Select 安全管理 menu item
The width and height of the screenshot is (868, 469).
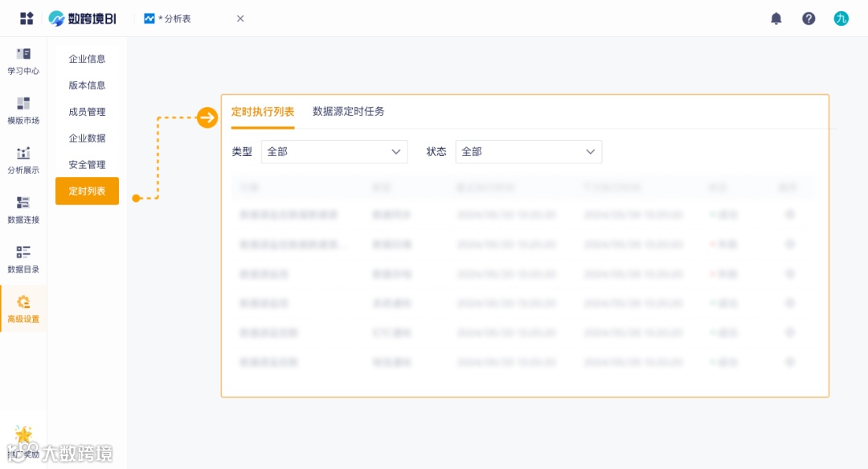pyautogui.click(x=87, y=165)
